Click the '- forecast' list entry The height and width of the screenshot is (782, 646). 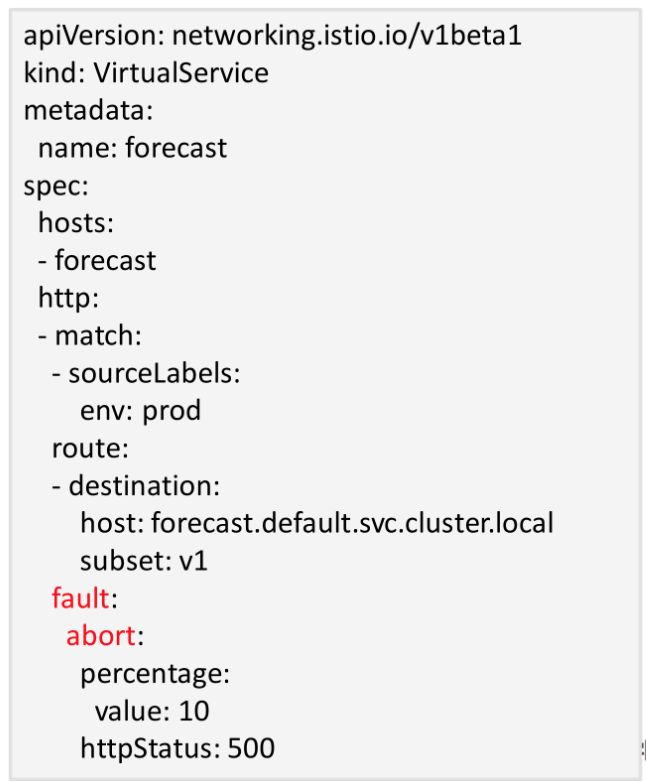click(97, 261)
